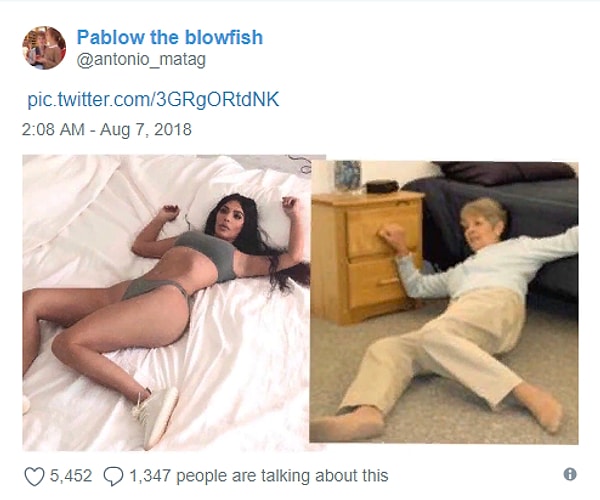
Task: Click the '1,347 people are talking about this' text
Action: 259,476
